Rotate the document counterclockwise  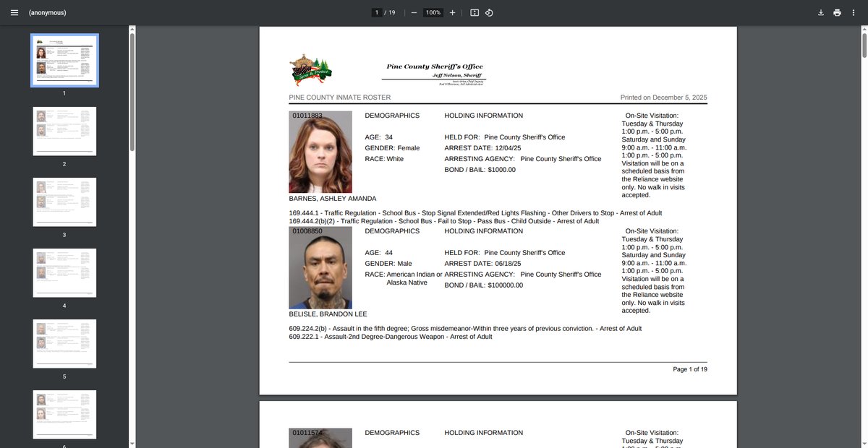(489, 12)
